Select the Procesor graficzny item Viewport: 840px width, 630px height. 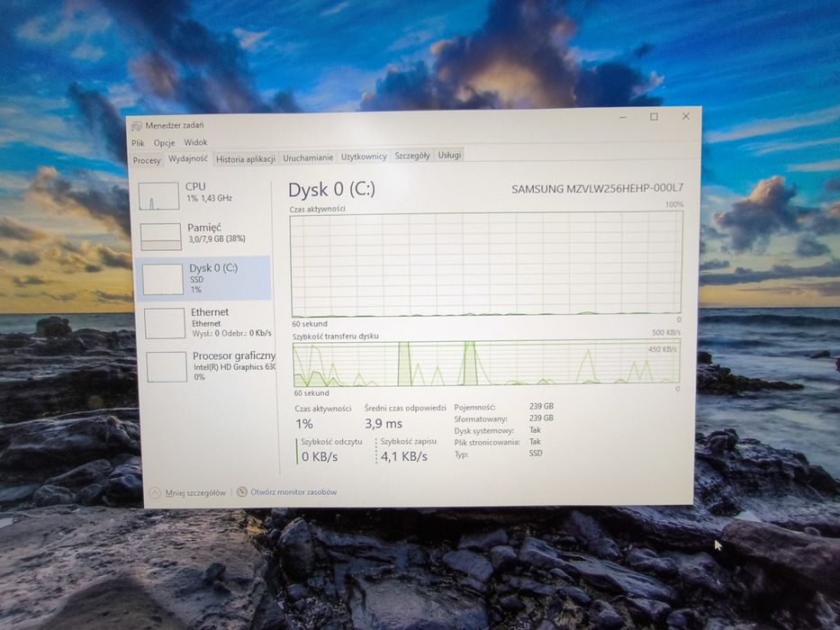209,366
